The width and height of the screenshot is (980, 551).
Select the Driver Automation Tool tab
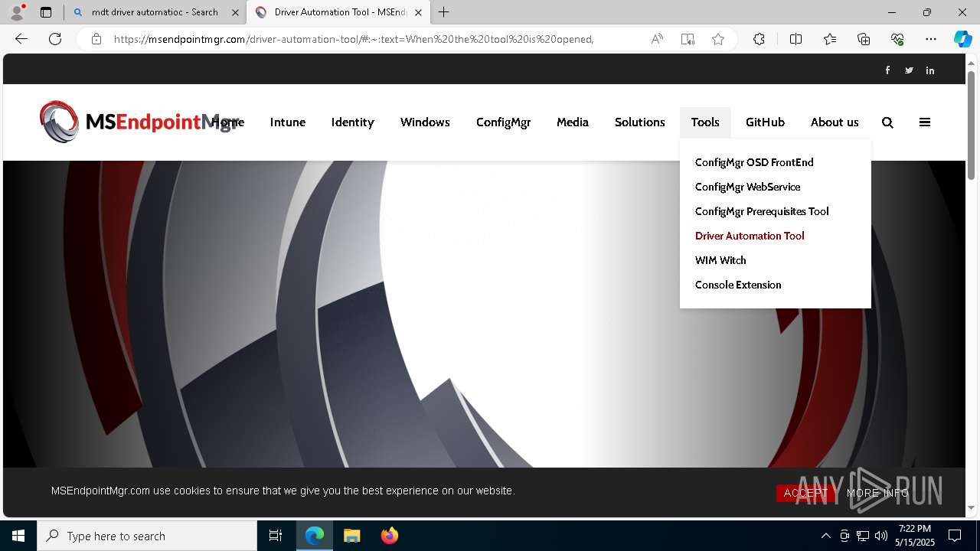point(339,12)
